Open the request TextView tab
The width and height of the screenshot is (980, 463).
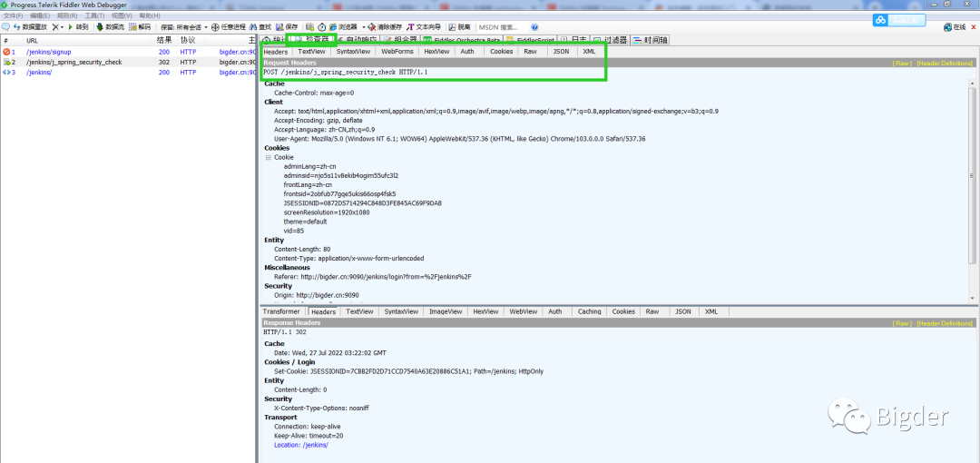click(x=311, y=52)
